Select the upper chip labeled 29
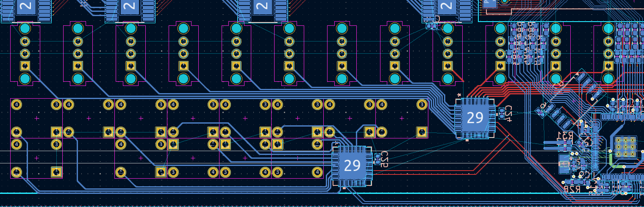Screen dimensions: 644x207 tap(475, 118)
